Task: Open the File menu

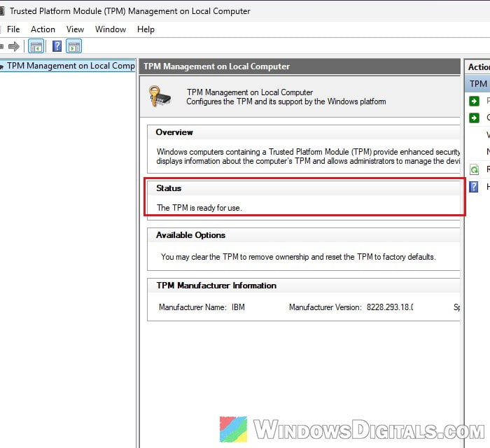Action: 13,29
